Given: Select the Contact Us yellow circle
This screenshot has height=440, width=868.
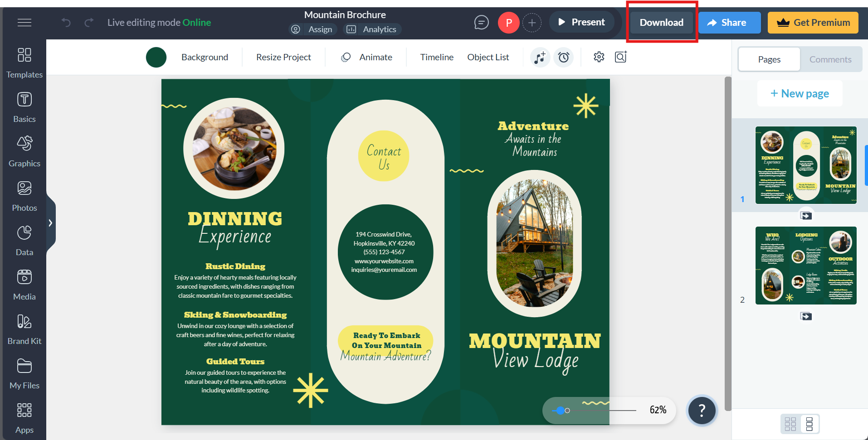Looking at the screenshot, I should click(x=384, y=156).
